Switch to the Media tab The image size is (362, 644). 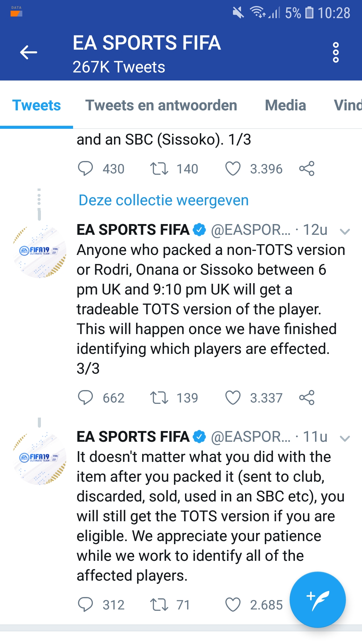pos(285,105)
